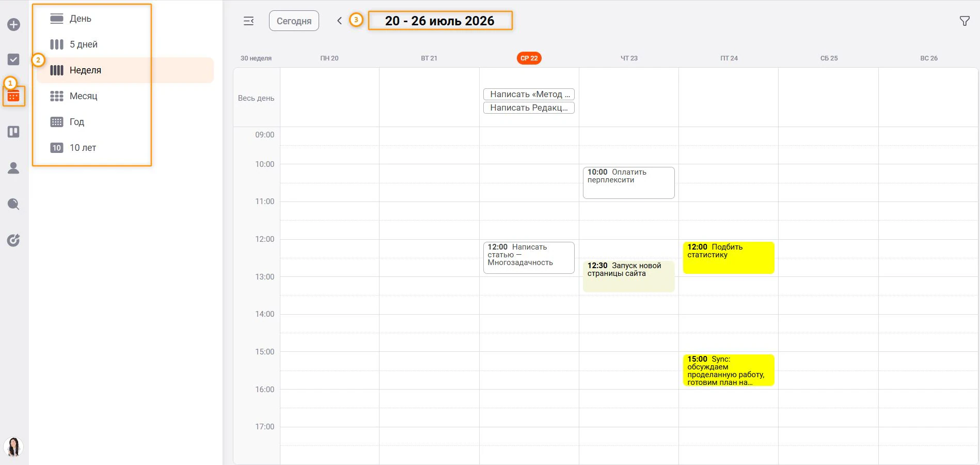Screen dimensions: 980x465
Task: Open the goals target icon in sidebar
Action: [13, 240]
